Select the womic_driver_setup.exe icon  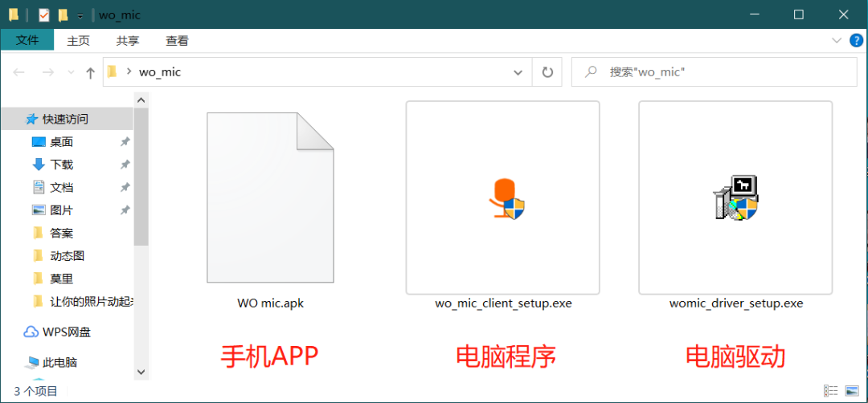(735, 197)
